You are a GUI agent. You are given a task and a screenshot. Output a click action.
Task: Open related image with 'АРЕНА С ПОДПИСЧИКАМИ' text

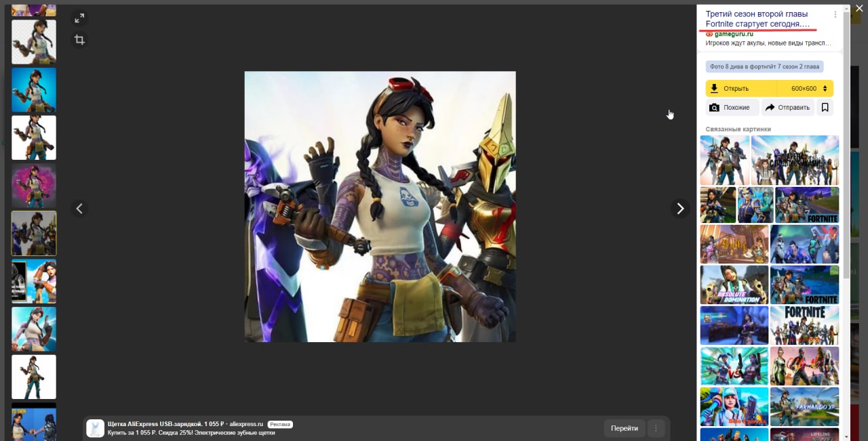click(x=795, y=161)
